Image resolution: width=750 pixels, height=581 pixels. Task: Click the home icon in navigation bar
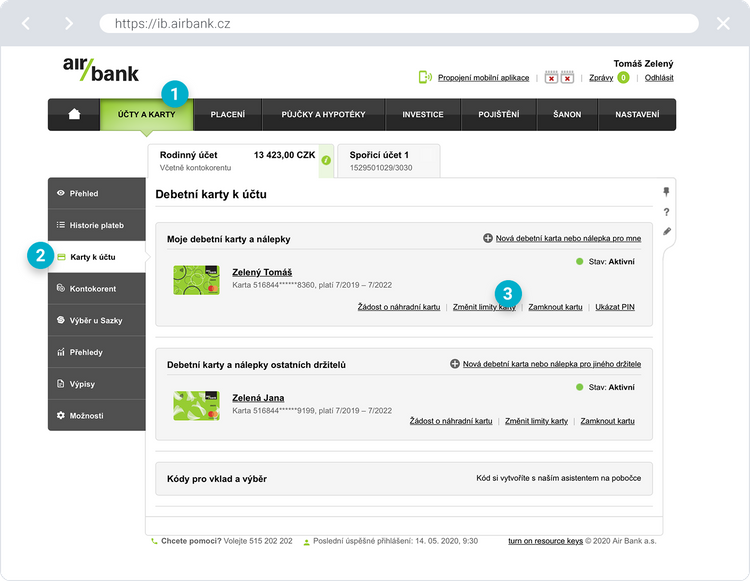(x=74, y=114)
